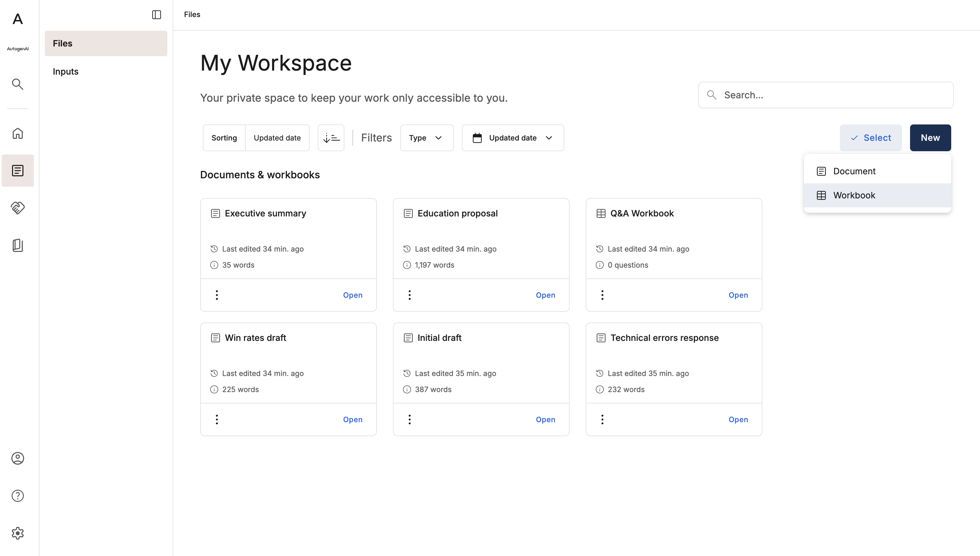Expand the Type filter dropdown
980x556 pixels.
[426, 137]
